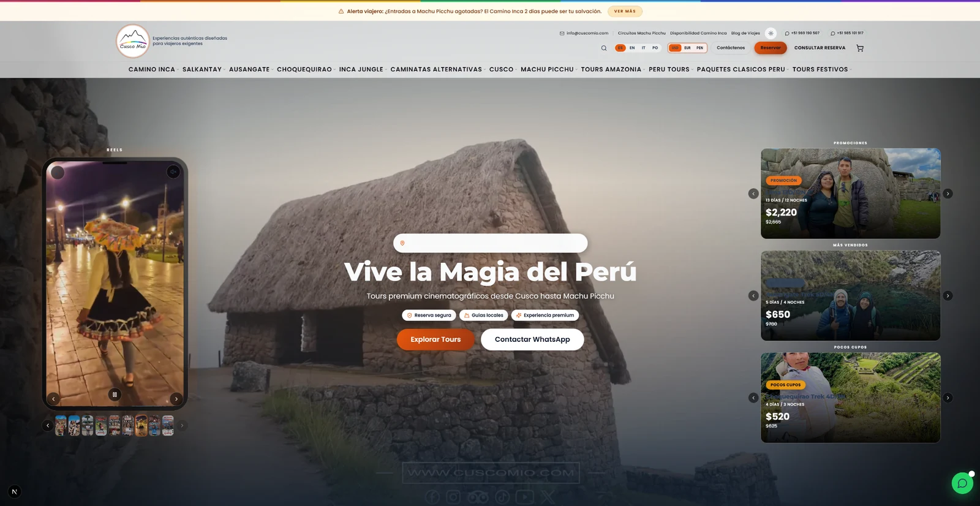The width and height of the screenshot is (980, 506).
Task: Switch language to IT
Action: point(643,48)
